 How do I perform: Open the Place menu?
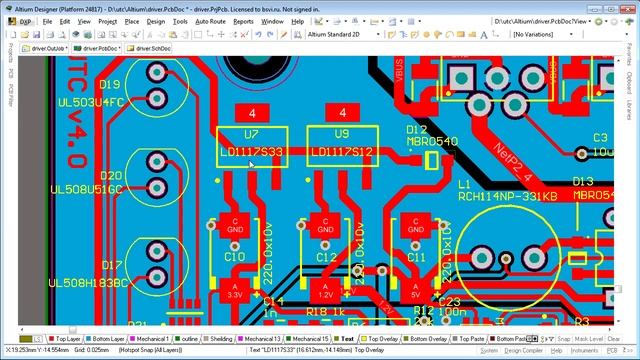point(132,22)
